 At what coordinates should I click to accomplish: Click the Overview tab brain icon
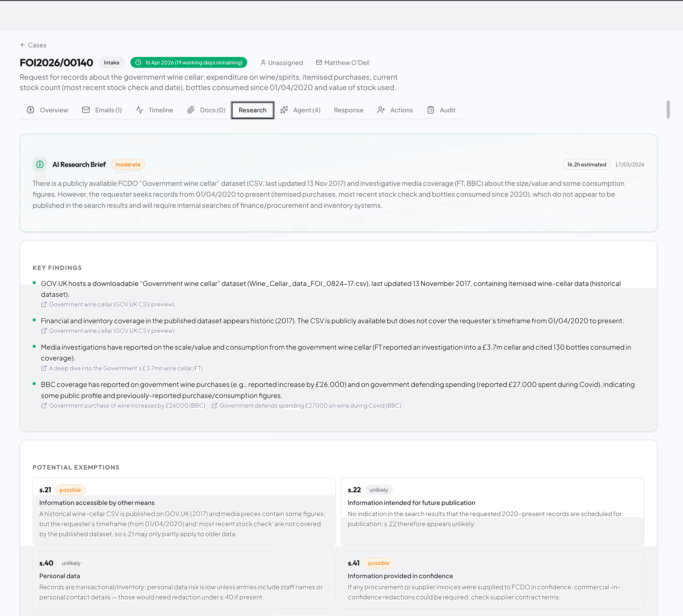(31, 110)
